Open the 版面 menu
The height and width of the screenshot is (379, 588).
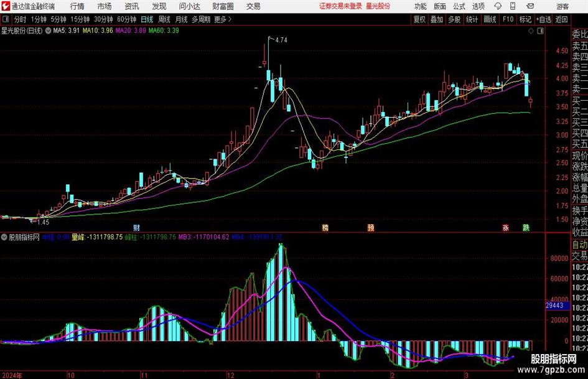pos(439,6)
